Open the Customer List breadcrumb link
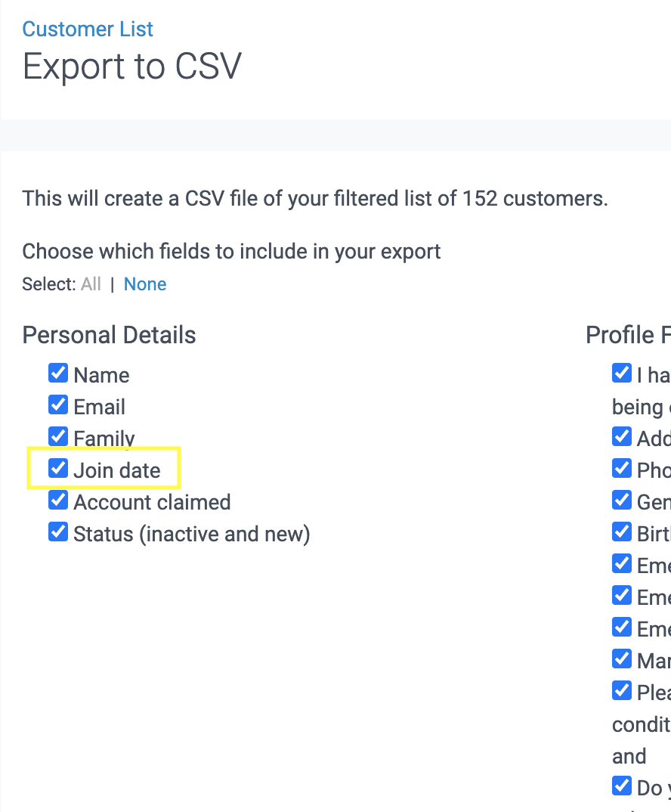The image size is (671, 812). click(x=88, y=29)
